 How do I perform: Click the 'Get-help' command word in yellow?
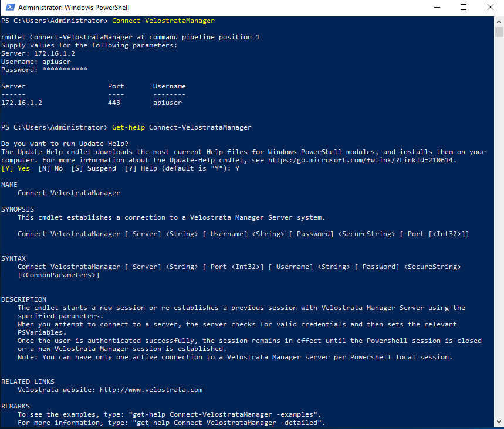[x=128, y=127]
